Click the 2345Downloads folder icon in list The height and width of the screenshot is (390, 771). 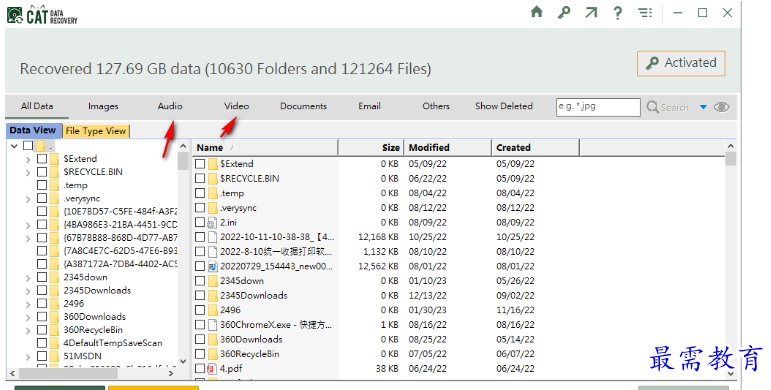coord(212,296)
